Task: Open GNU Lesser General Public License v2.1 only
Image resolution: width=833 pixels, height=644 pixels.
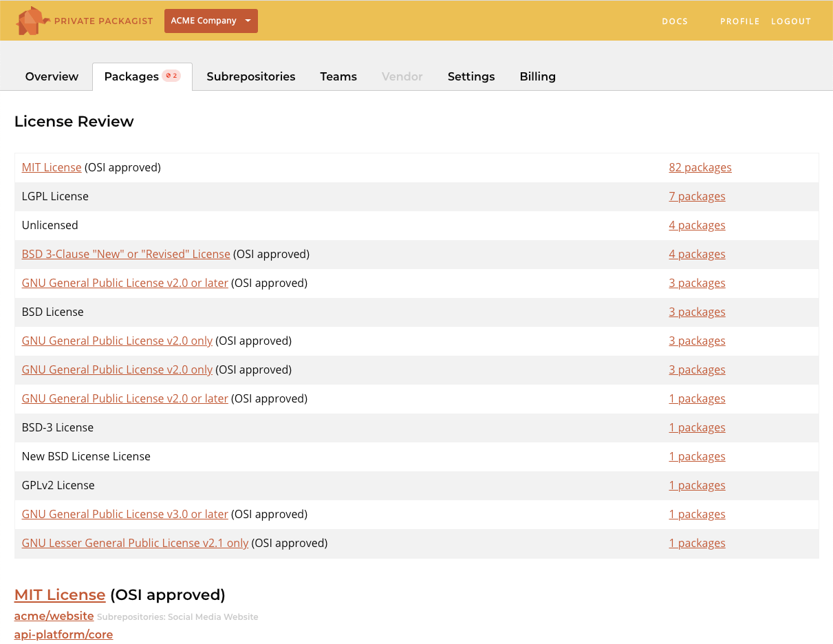Action: click(x=135, y=543)
